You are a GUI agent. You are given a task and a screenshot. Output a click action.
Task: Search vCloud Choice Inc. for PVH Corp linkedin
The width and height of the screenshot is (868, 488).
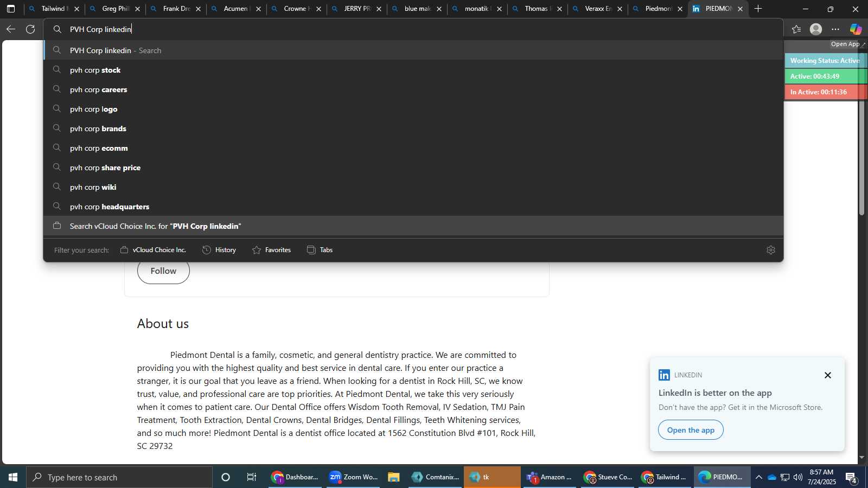click(413, 226)
